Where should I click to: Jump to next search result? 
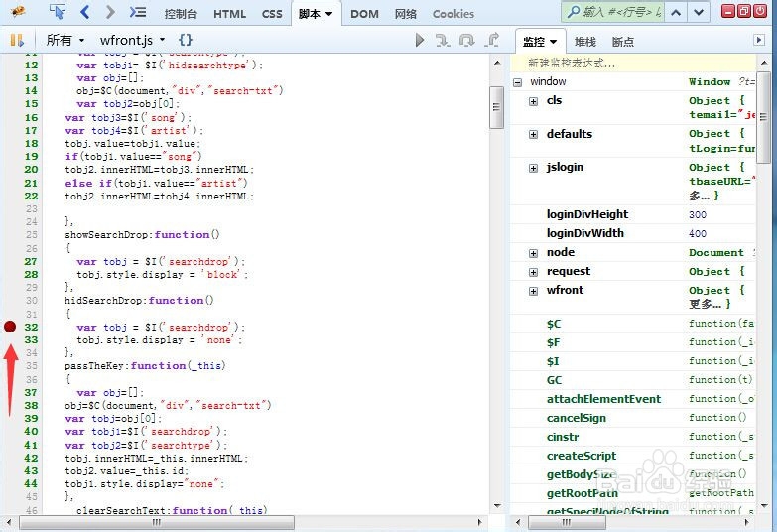[x=699, y=12]
